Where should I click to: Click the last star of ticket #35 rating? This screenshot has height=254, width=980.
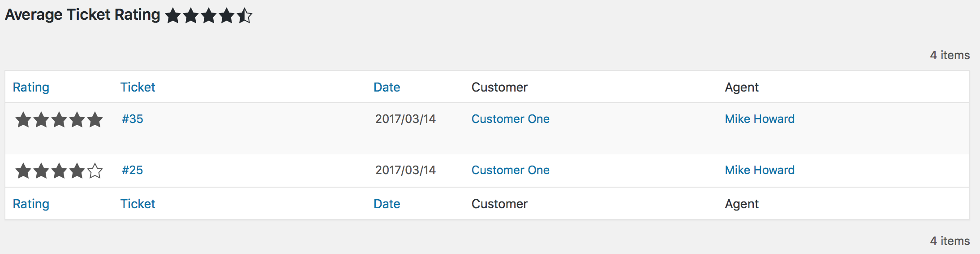(95, 120)
